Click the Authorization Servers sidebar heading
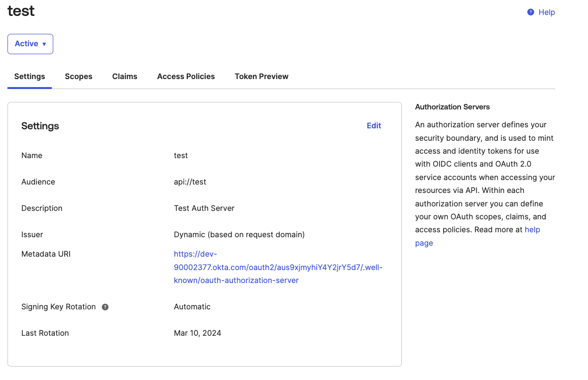588x380 pixels. 452,106
